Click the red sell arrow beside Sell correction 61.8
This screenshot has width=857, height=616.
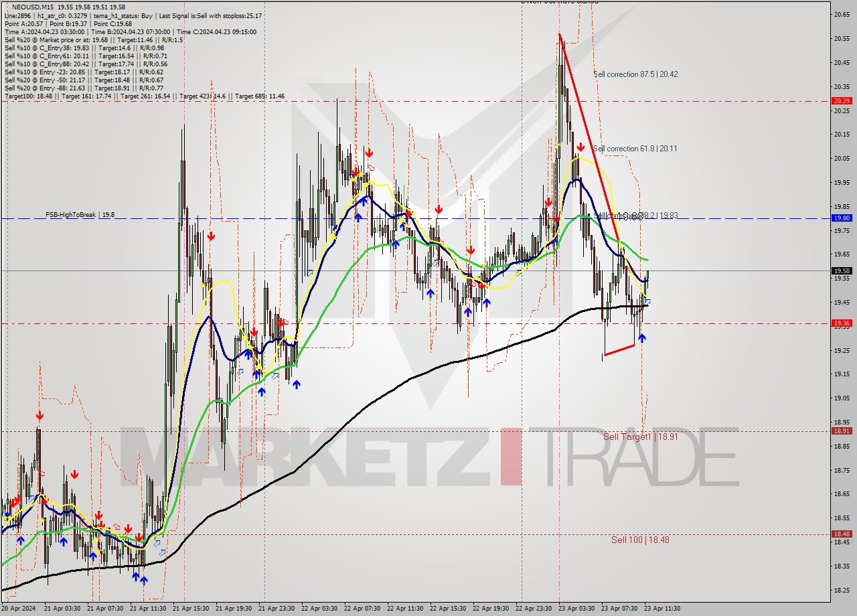pos(580,147)
